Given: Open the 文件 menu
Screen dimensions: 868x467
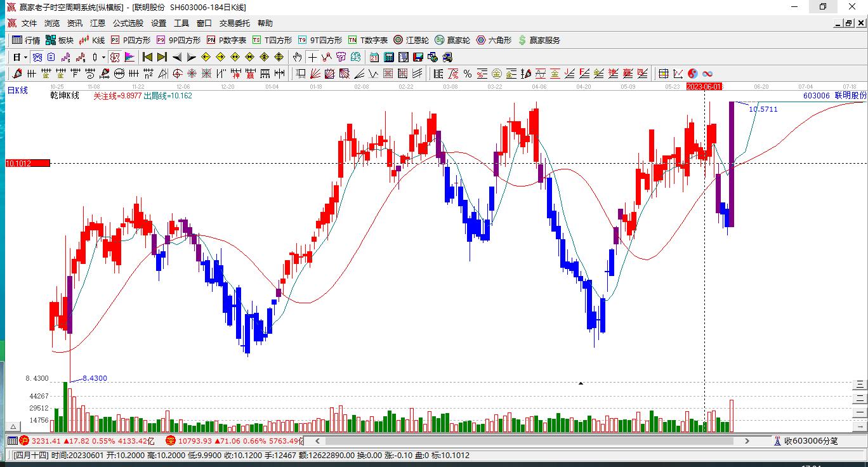Looking at the screenshot, I should coord(29,23).
